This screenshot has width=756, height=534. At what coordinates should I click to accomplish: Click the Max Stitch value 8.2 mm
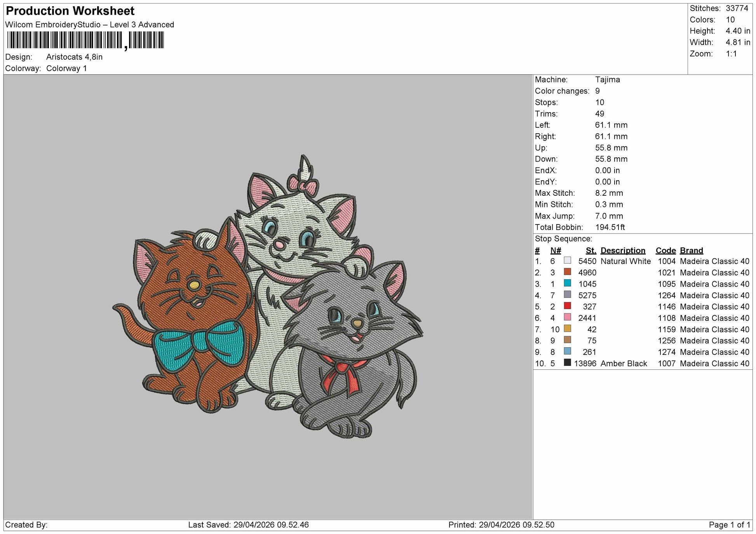click(x=609, y=193)
